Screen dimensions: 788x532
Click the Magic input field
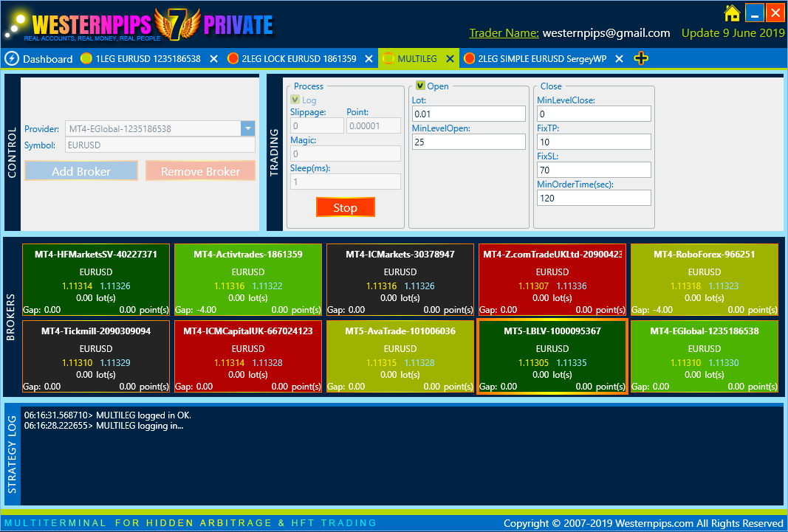tap(345, 153)
